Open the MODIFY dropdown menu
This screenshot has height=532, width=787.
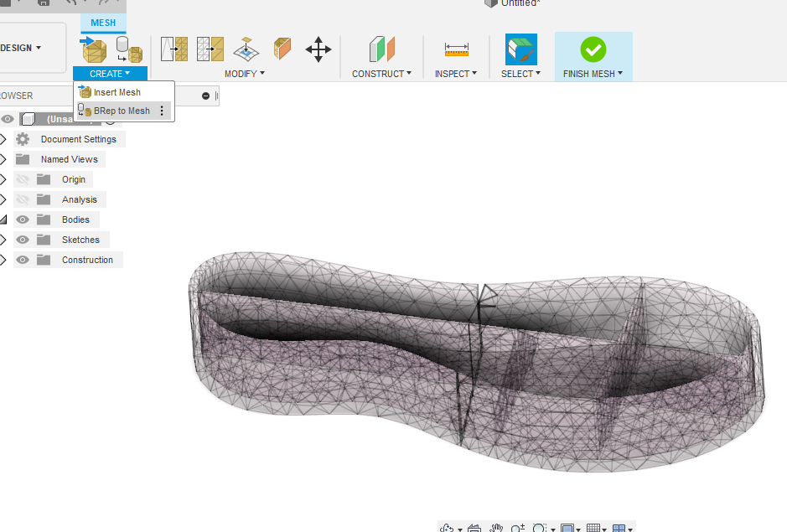coord(245,74)
